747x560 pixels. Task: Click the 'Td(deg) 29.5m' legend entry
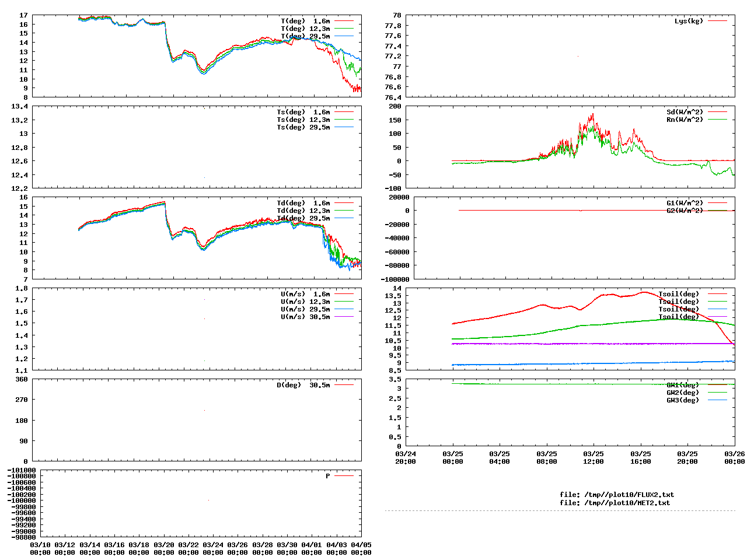point(303,218)
